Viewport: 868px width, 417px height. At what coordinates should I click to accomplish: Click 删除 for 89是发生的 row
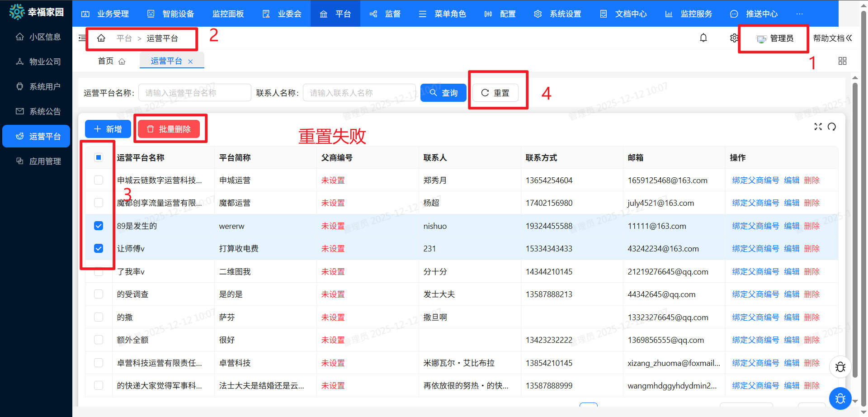tap(812, 226)
